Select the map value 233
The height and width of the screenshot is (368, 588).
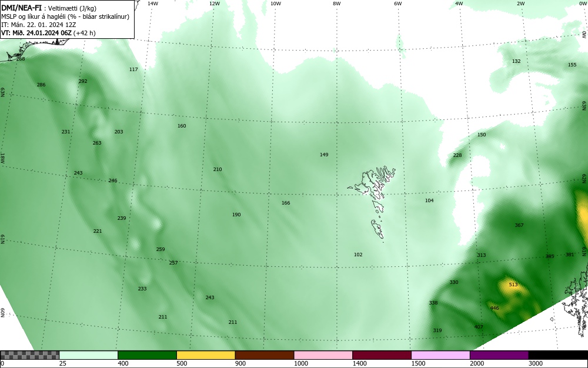pyautogui.click(x=142, y=289)
